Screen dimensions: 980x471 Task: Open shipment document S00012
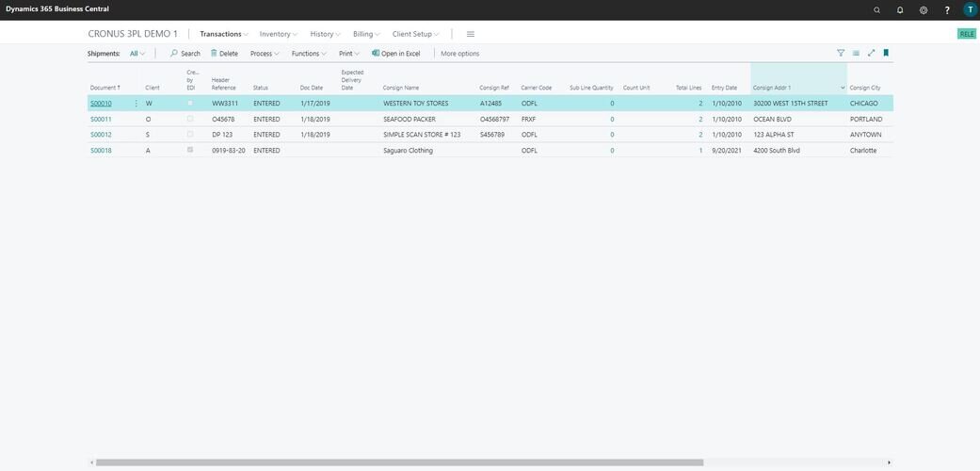(x=101, y=135)
